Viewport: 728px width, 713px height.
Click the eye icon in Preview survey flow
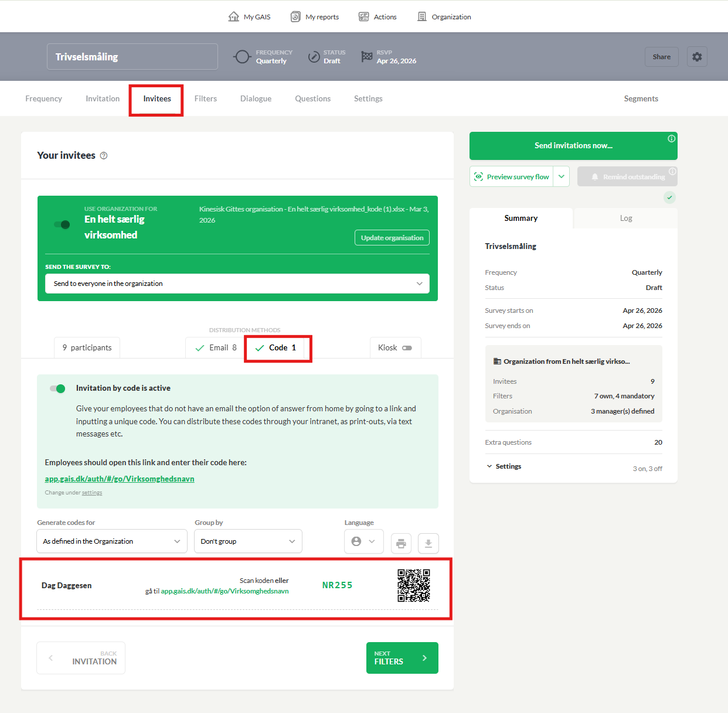point(479,176)
